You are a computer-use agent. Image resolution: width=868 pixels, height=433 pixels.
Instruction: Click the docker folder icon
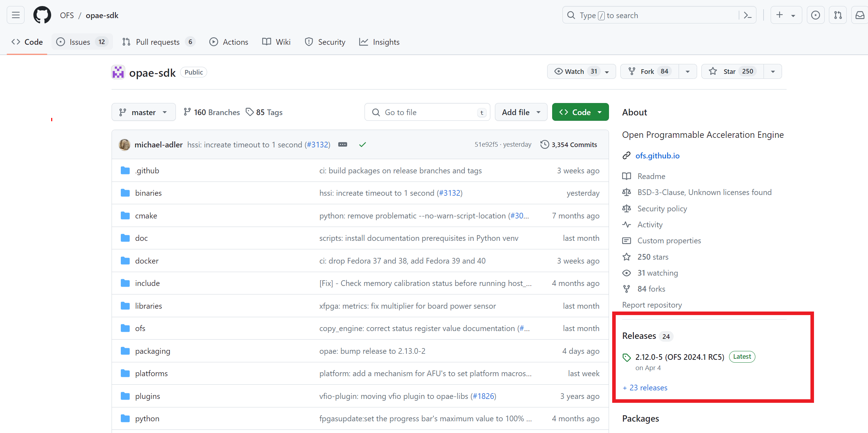(x=125, y=261)
